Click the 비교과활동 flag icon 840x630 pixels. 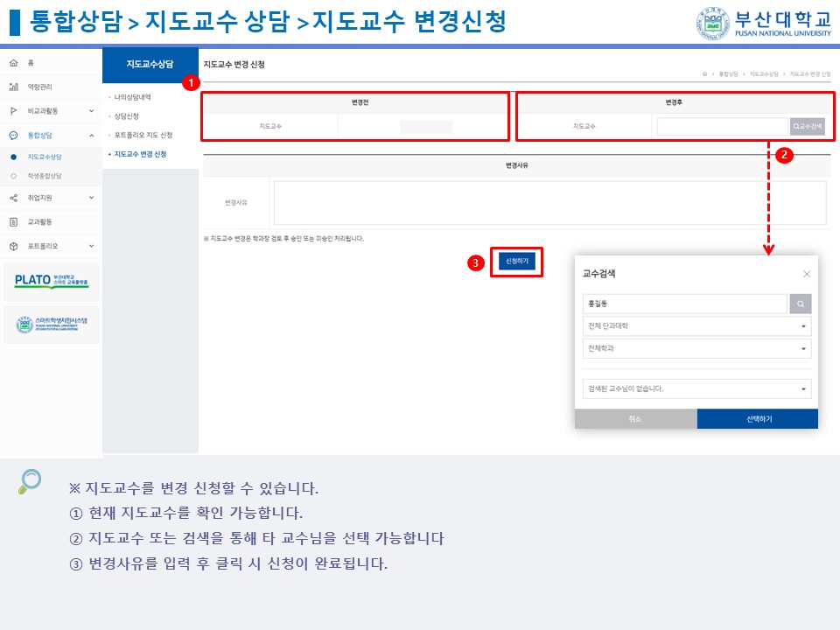pos(13,111)
